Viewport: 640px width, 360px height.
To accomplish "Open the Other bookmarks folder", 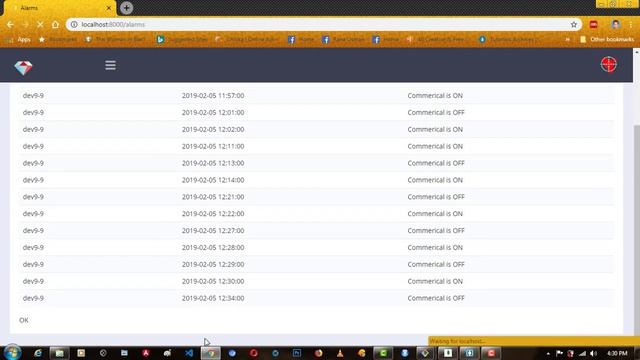I will 607,40.
